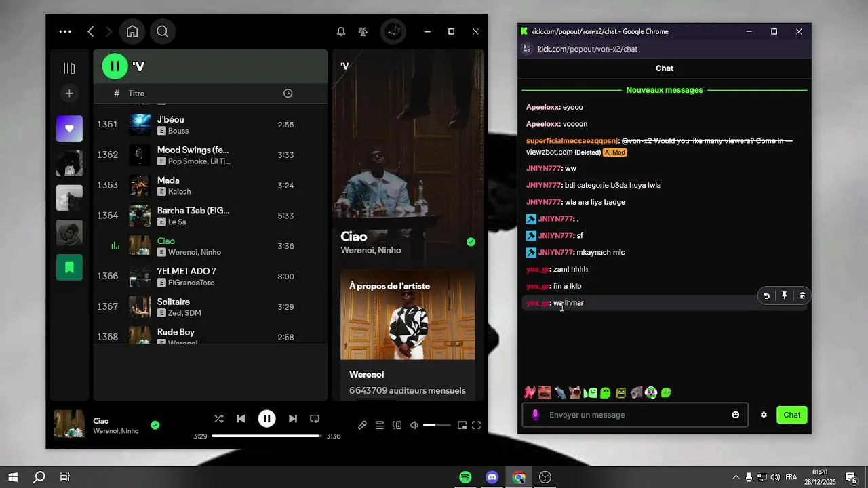
Task: Open the À propos de l'artiste card
Action: [x=408, y=335]
